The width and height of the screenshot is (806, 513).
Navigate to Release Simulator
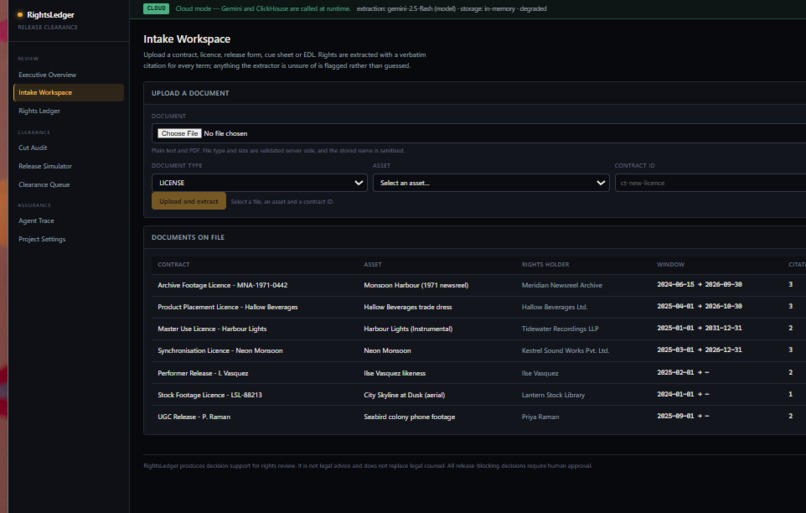[45, 166]
